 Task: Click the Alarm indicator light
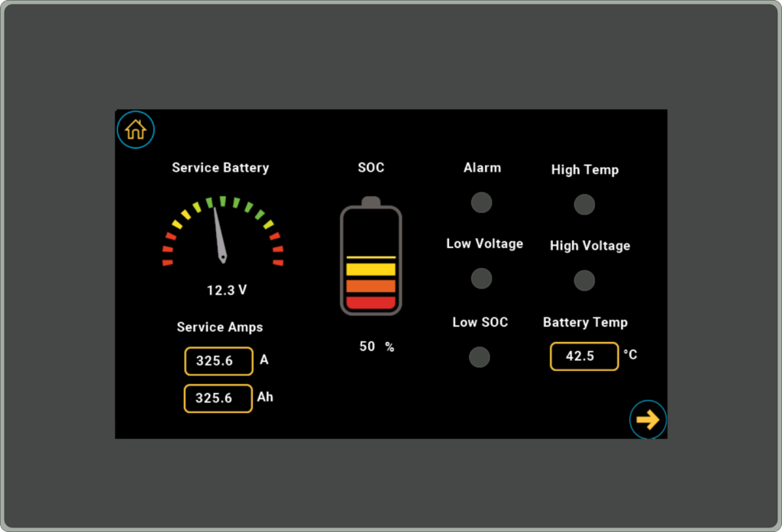(481, 202)
